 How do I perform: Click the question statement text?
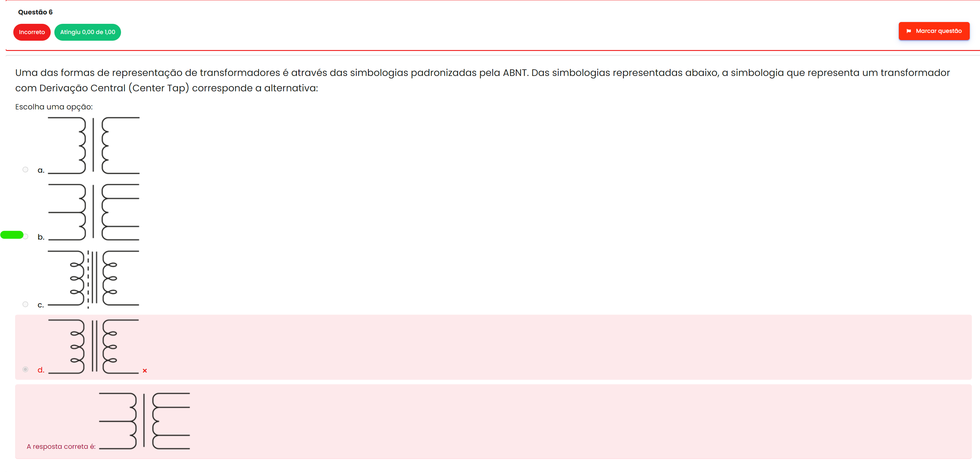click(482, 80)
